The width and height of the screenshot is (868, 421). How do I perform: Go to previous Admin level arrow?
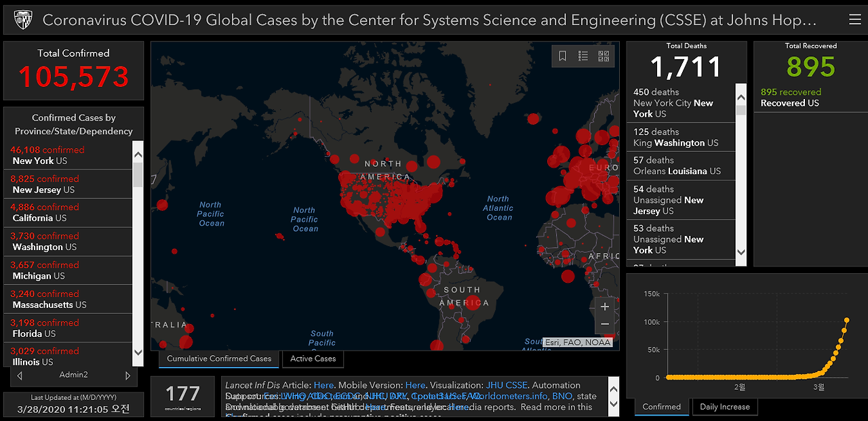(20, 375)
